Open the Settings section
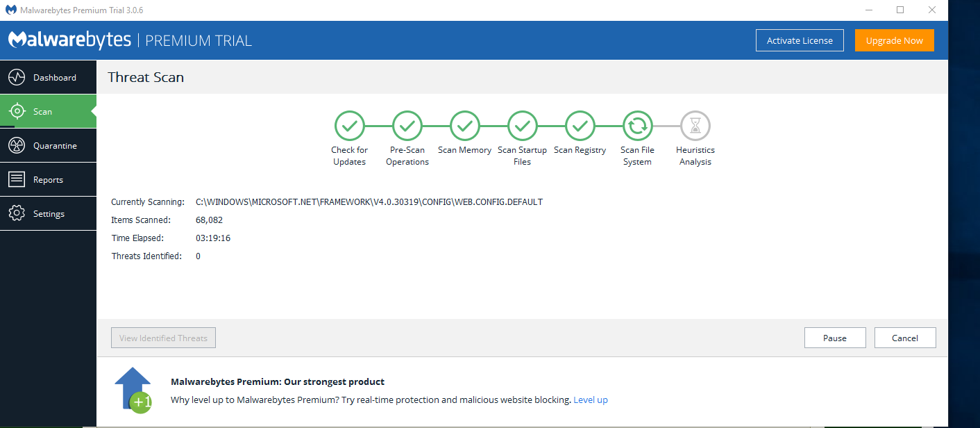This screenshot has height=428, width=980. (48, 213)
